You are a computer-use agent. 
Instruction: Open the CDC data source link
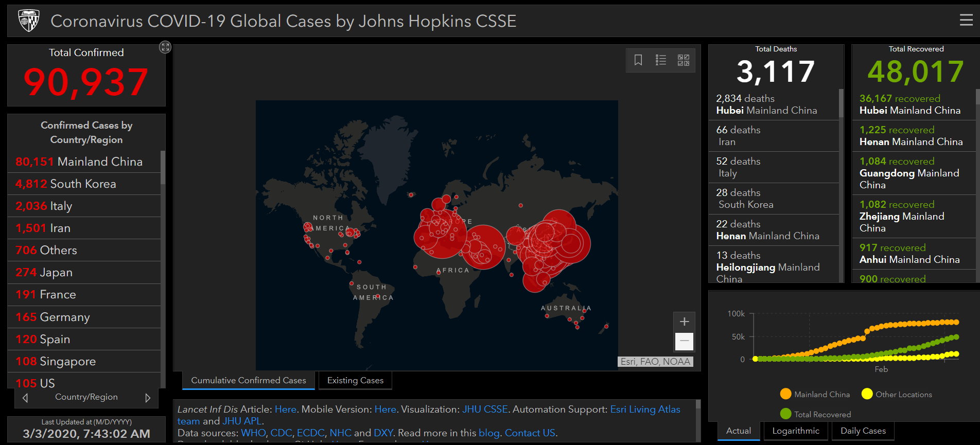[281, 433]
